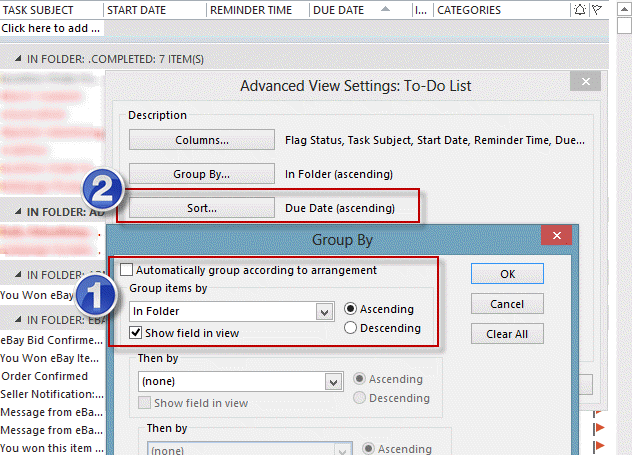Select Descending under first Then by
Screen dimensions: 632x455
click(359, 398)
